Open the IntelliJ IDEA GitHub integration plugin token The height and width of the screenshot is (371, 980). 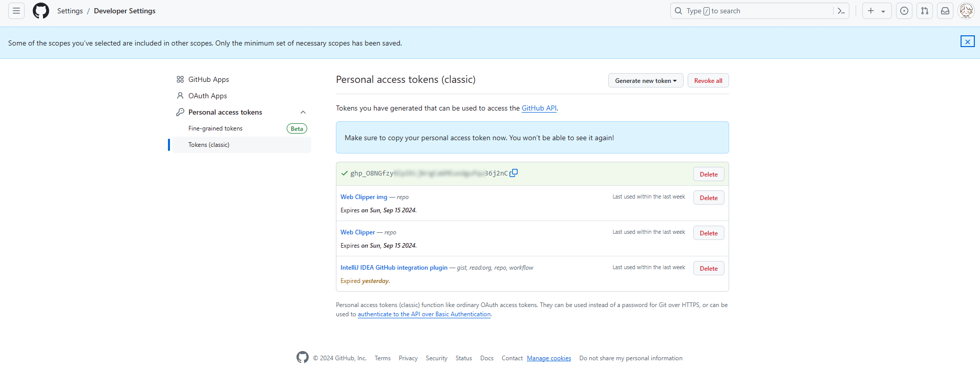click(394, 268)
